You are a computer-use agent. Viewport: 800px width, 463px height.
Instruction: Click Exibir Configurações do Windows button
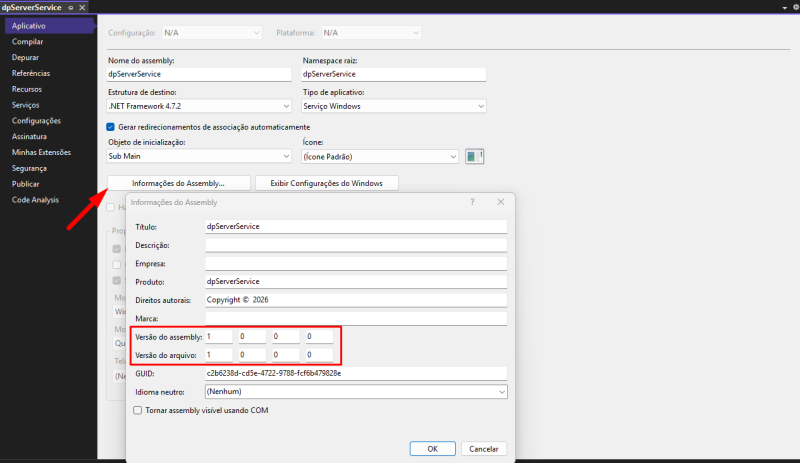click(327, 183)
